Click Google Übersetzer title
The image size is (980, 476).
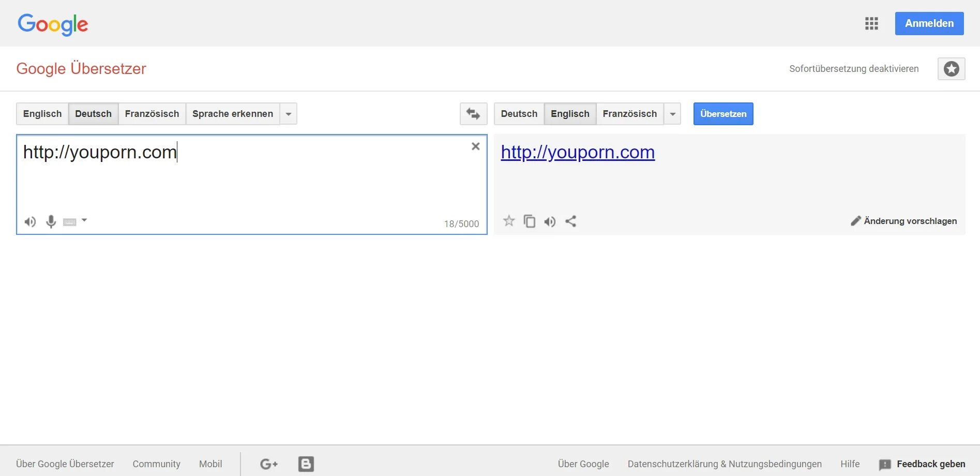click(81, 68)
